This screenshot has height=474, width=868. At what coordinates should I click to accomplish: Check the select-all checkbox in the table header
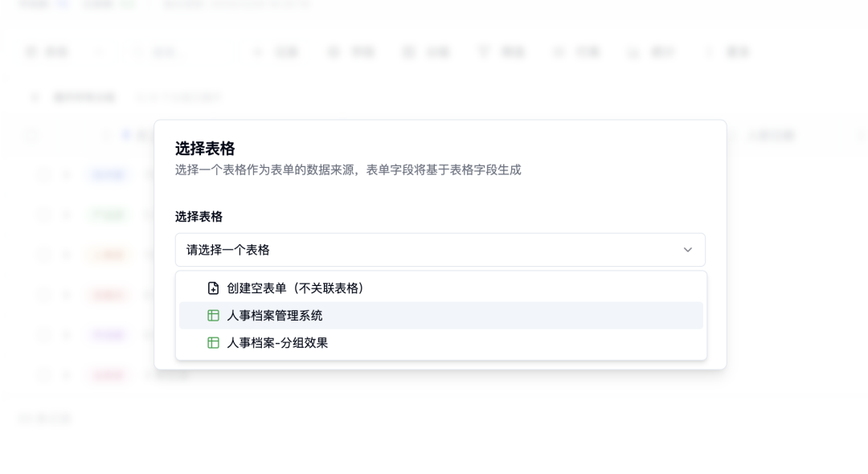tap(32, 135)
